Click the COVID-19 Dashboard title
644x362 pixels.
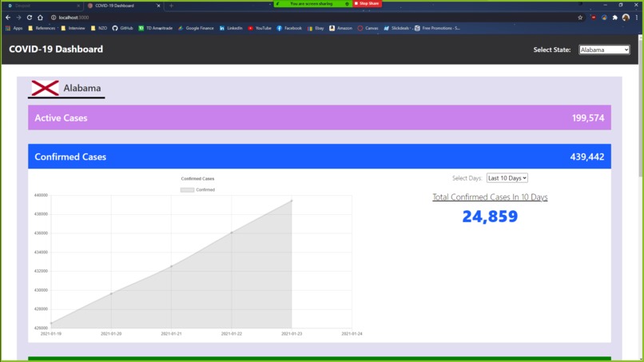tap(56, 50)
